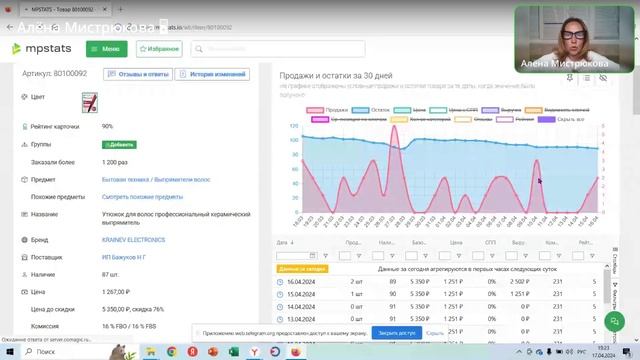This screenshot has height=360, width=640.
Task: Open Windows Start menu
Action: click(10, 351)
